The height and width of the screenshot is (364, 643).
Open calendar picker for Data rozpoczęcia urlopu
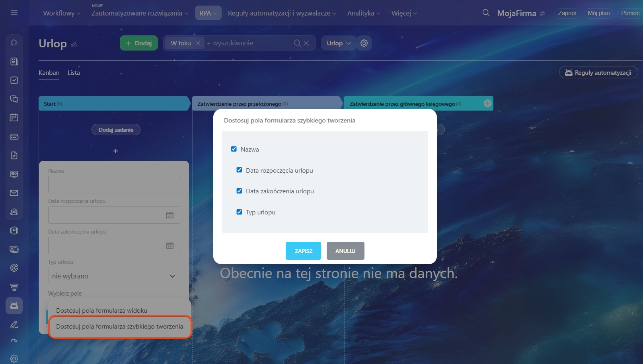[170, 215]
